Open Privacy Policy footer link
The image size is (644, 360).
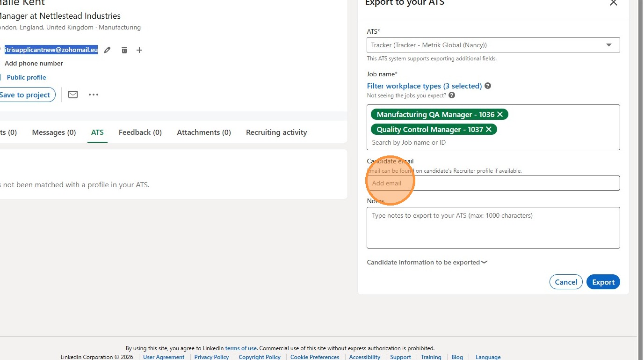pyautogui.click(x=211, y=357)
